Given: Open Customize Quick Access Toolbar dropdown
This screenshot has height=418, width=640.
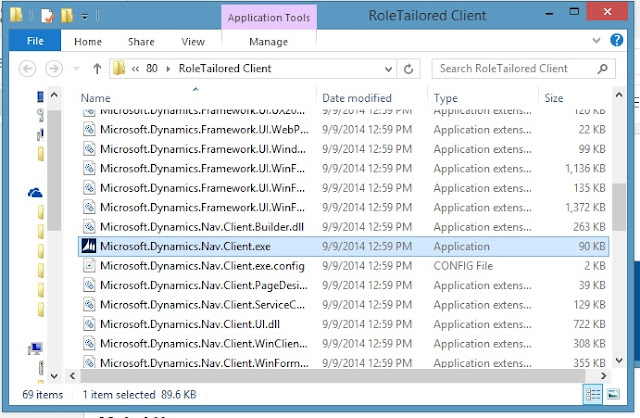Looking at the screenshot, I should click(x=84, y=16).
